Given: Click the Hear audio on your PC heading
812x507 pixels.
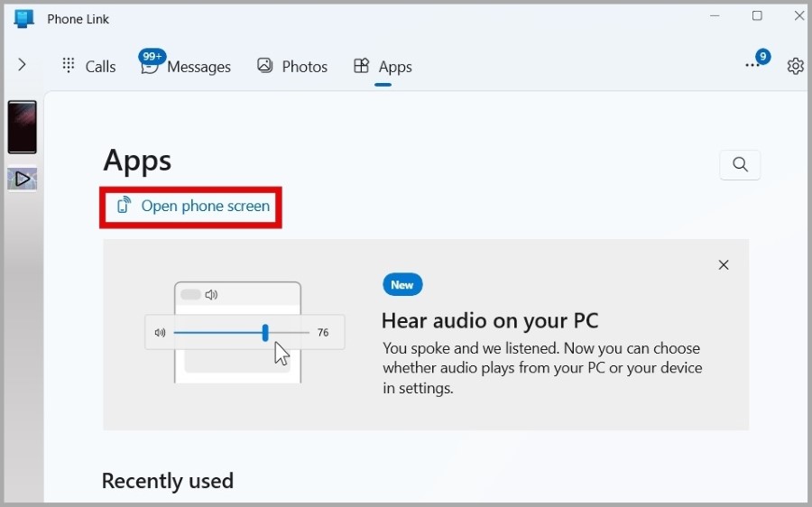Looking at the screenshot, I should [490, 320].
